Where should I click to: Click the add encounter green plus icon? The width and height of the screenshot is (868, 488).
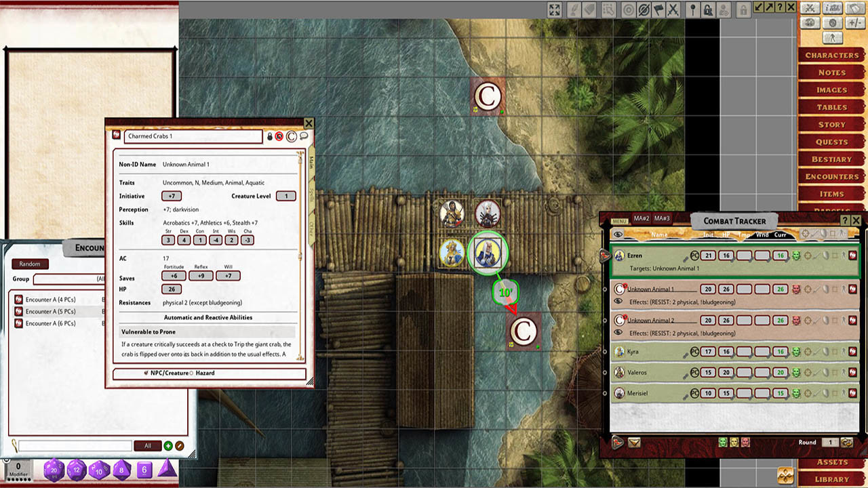click(x=167, y=445)
